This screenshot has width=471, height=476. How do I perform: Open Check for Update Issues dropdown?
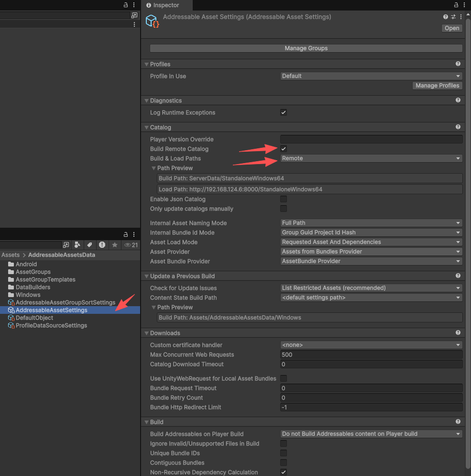point(371,288)
